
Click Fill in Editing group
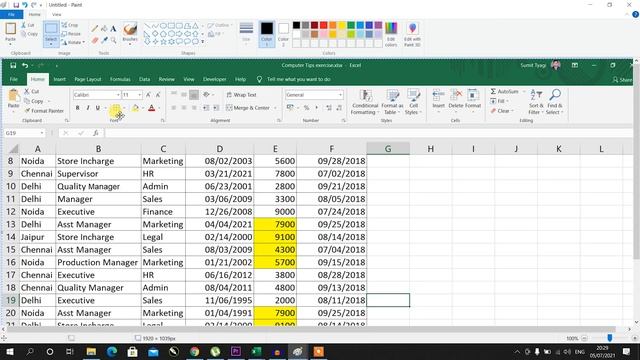[x=499, y=101]
